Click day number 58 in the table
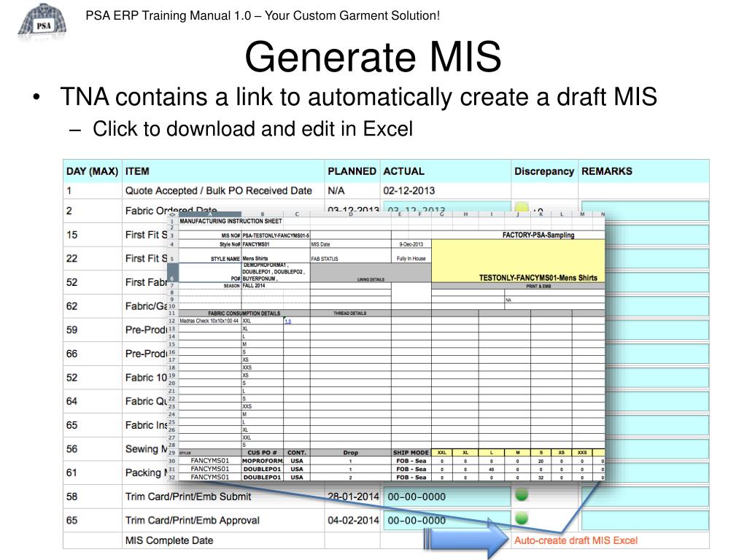 coord(72,497)
